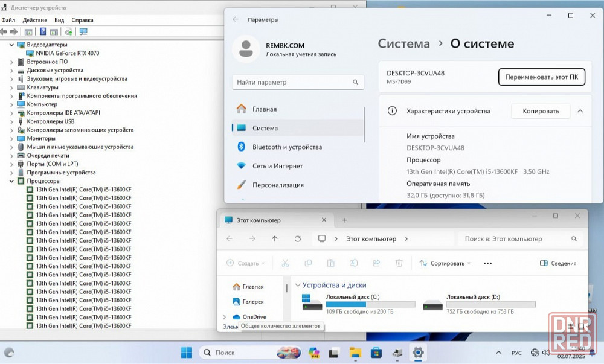Go up one folder level in Explorer
Viewport: 604px width, 364px height.
(275, 238)
